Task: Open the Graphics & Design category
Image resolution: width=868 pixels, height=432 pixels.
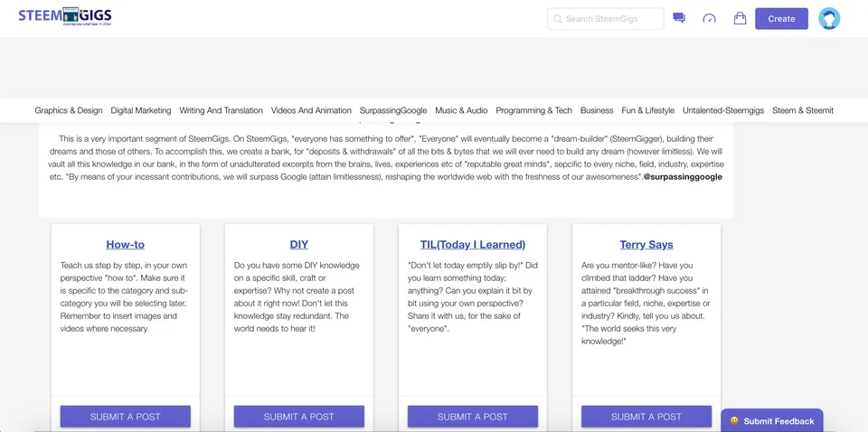Action: [x=69, y=110]
